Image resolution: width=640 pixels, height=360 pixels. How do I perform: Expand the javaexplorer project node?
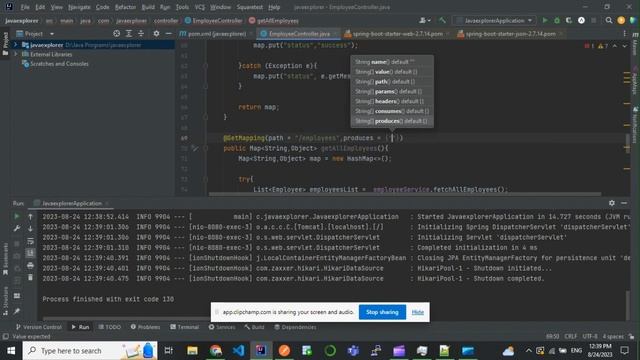[16, 44]
